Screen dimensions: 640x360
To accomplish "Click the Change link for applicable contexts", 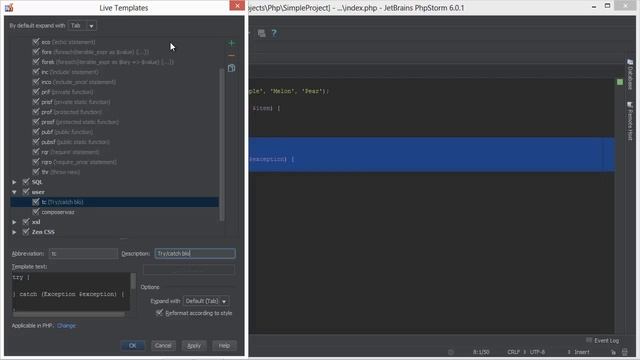I will coord(67,326).
